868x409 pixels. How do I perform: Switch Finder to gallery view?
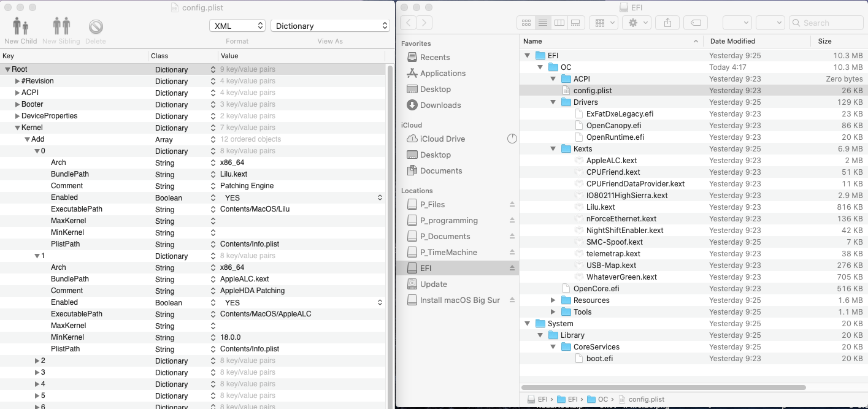click(x=575, y=23)
